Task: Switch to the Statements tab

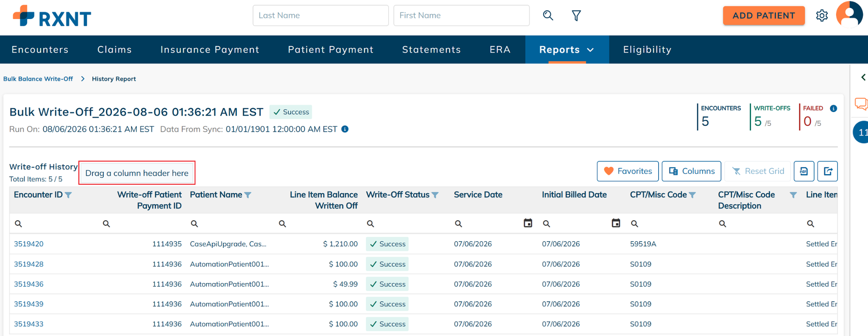Action: pyautogui.click(x=431, y=50)
